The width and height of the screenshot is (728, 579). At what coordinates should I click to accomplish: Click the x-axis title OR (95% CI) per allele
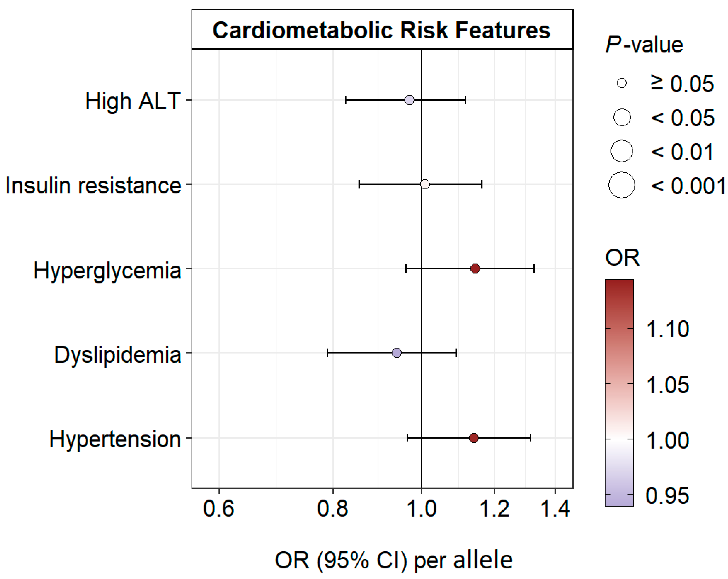pyautogui.click(x=394, y=560)
